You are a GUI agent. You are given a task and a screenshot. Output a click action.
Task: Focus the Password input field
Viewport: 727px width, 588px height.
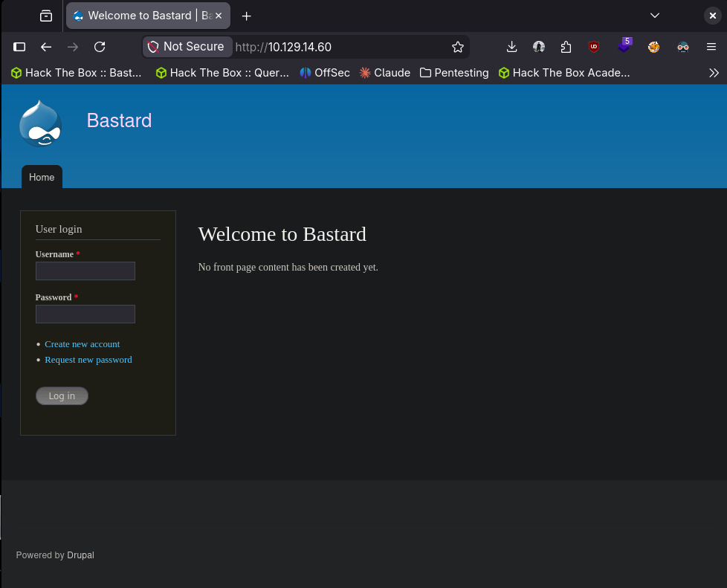click(85, 314)
